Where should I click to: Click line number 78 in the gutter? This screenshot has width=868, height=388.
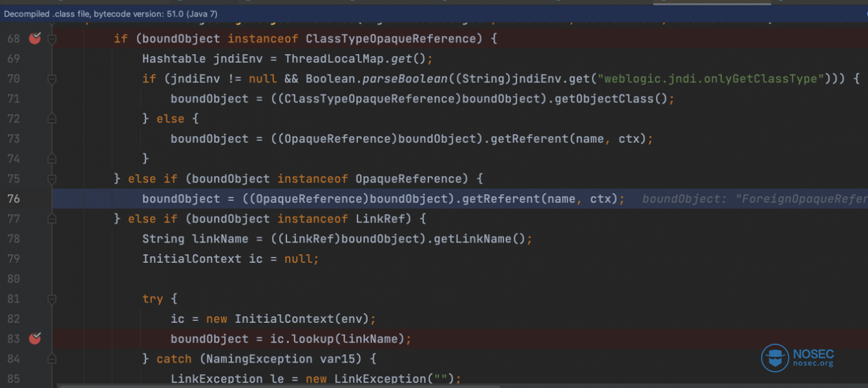(13, 239)
